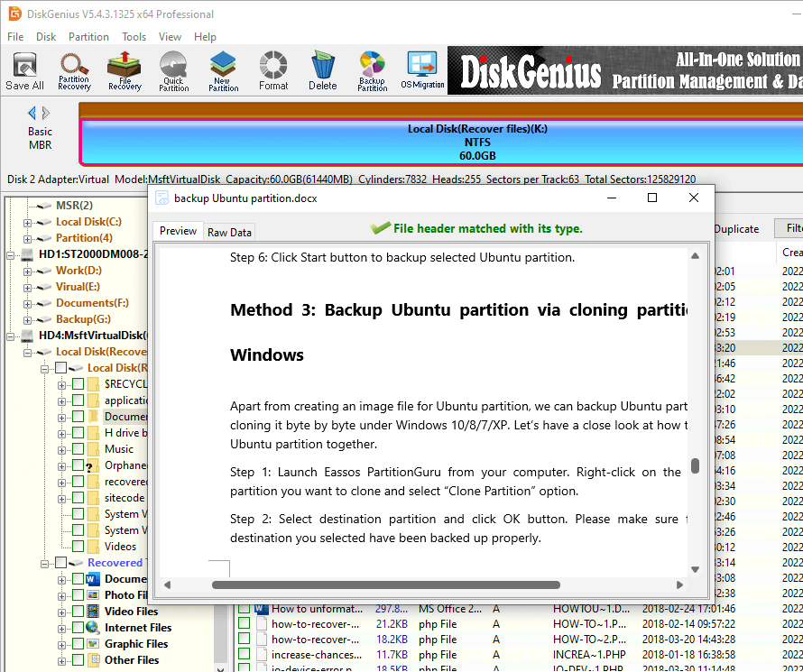This screenshot has height=672, width=803.
Task: Click the New Partition icon
Action: [x=223, y=70]
